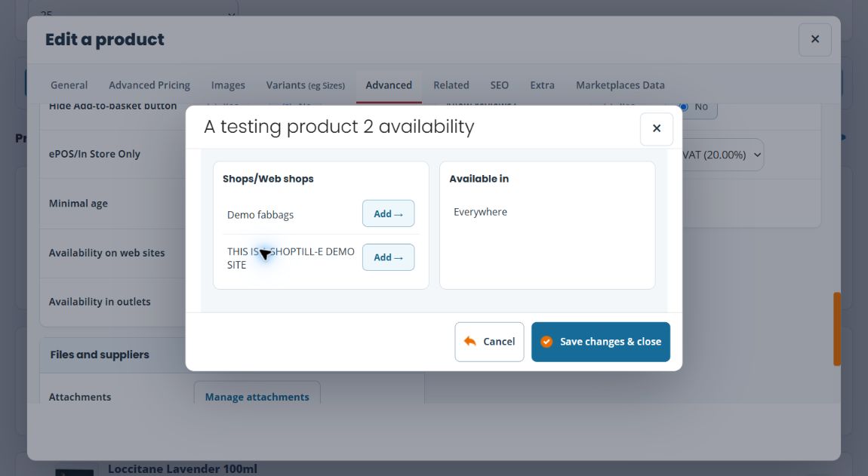Click the dialog title A testing product 2 availability
This screenshot has width=868, height=476.
click(x=339, y=127)
